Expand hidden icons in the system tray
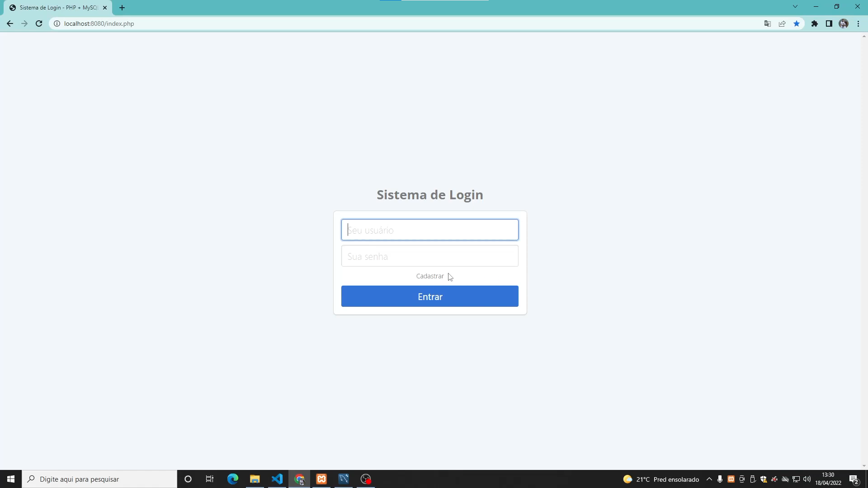 click(x=709, y=479)
